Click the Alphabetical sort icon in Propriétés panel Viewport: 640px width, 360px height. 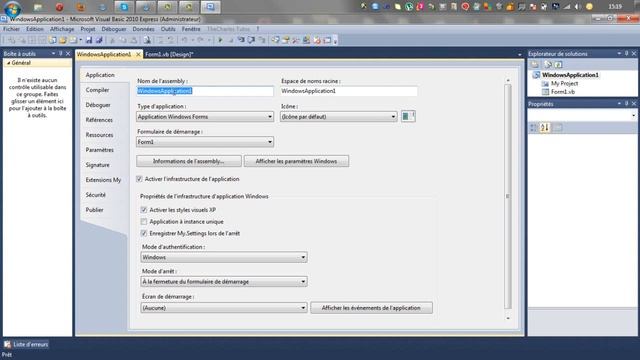pos(544,128)
